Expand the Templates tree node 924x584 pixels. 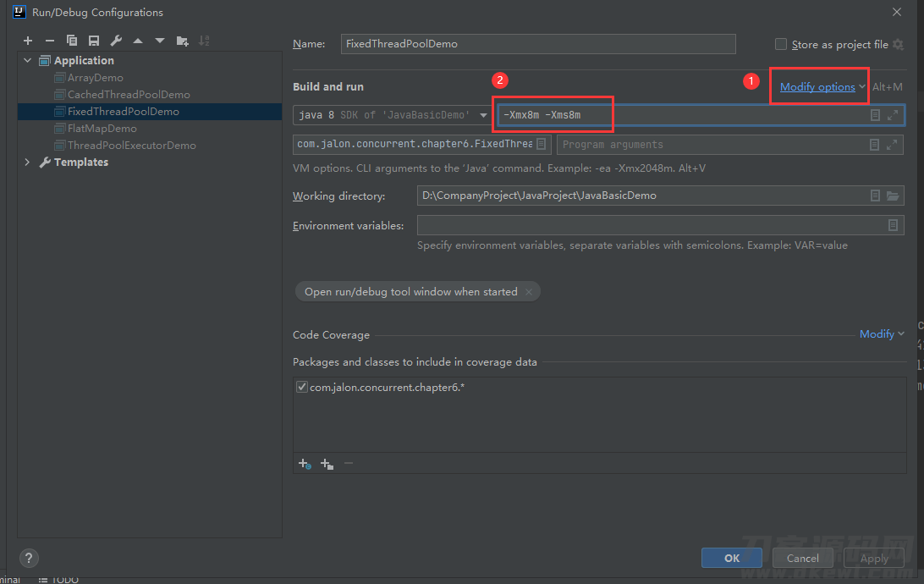pyautogui.click(x=27, y=162)
